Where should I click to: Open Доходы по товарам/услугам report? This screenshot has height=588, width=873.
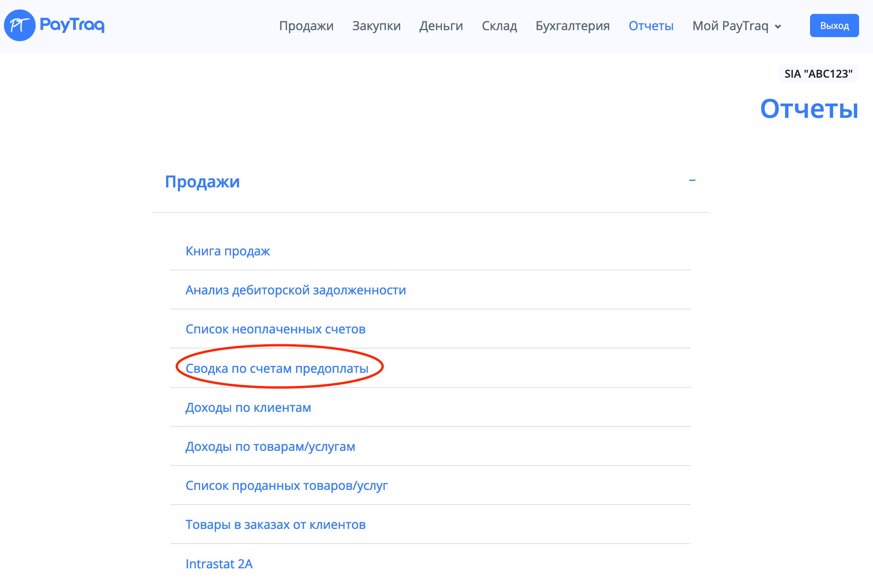click(270, 447)
